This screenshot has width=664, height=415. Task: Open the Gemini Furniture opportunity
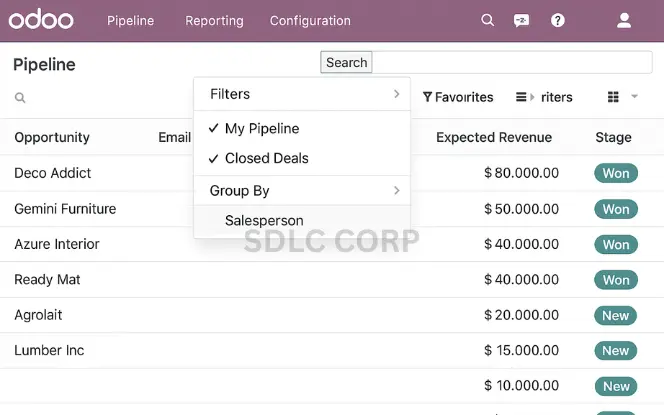65,209
